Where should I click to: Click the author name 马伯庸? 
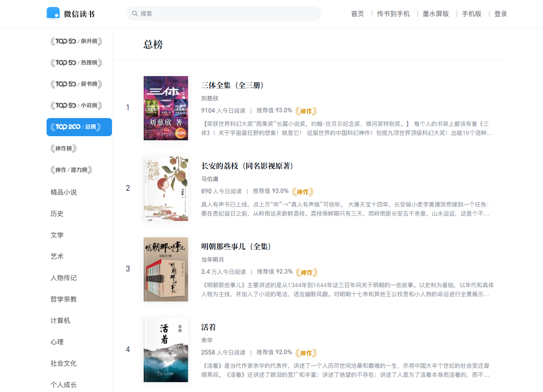(210, 179)
